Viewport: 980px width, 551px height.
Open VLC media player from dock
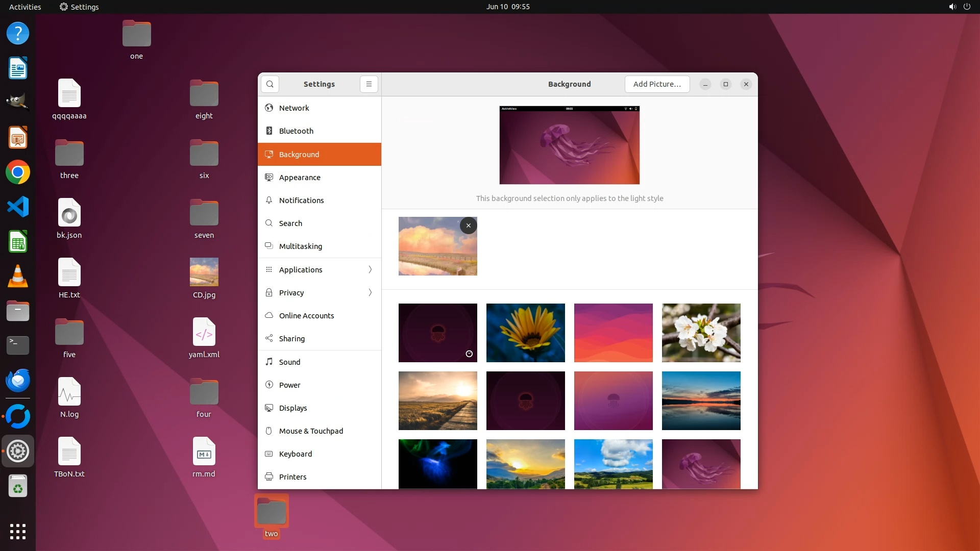(18, 277)
